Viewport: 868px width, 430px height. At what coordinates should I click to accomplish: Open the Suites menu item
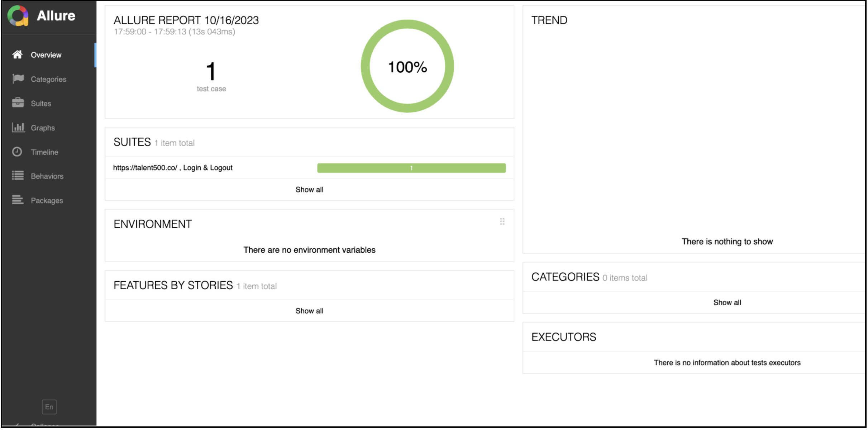pyautogui.click(x=41, y=104)
